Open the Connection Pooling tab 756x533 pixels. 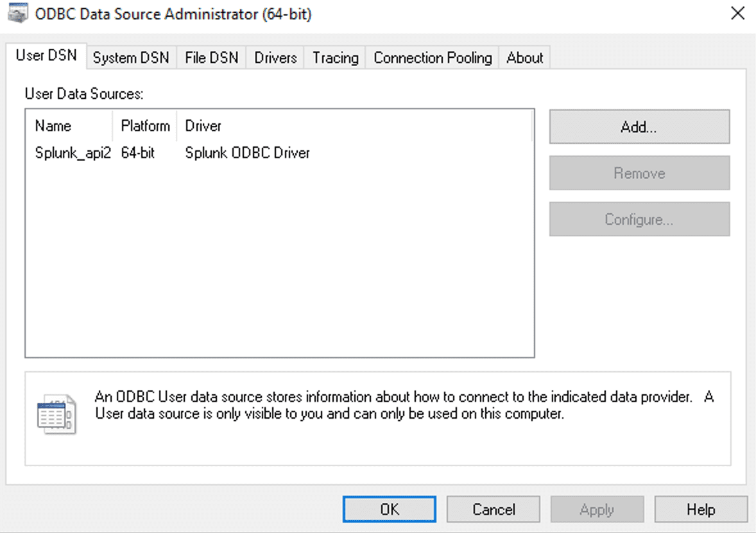[431, 57]
